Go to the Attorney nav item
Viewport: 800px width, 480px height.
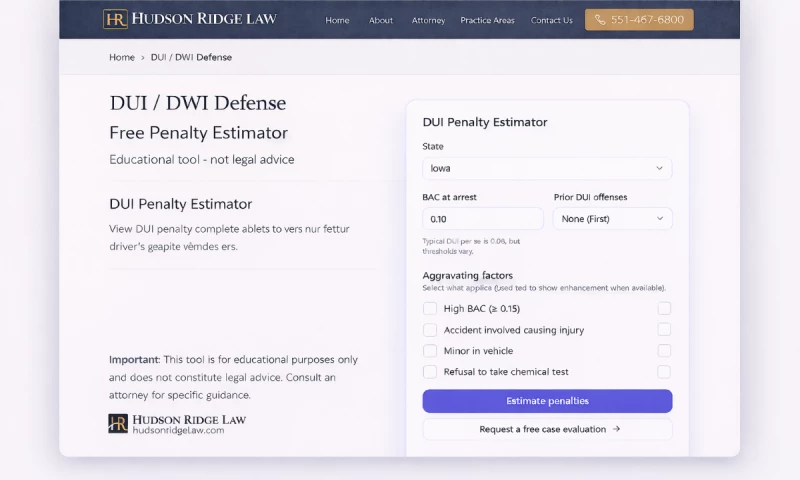[x=428, y=20]
